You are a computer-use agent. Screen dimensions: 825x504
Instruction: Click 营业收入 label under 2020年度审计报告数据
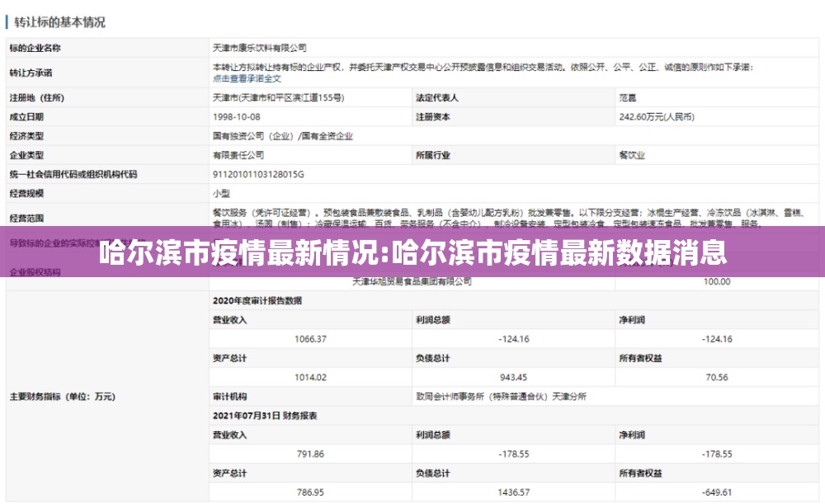229,320
